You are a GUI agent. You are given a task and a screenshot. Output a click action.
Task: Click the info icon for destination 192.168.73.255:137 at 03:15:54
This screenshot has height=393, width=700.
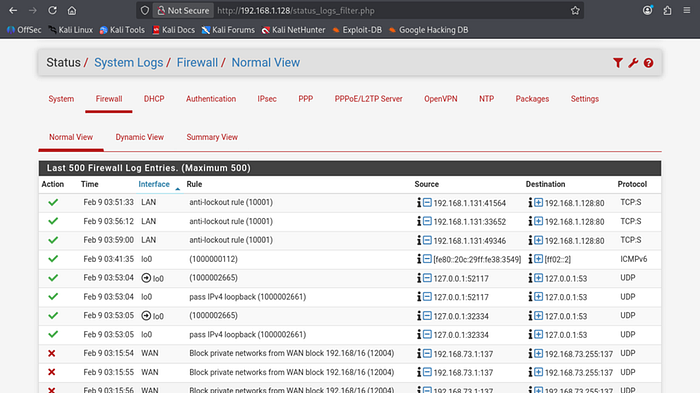530,354
